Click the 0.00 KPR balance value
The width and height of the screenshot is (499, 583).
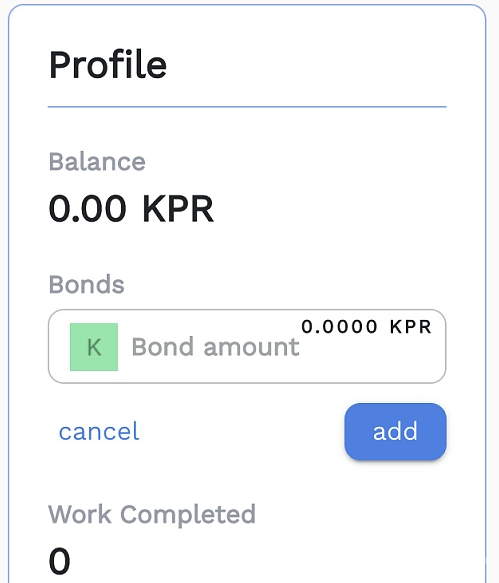tap(131, 209)
